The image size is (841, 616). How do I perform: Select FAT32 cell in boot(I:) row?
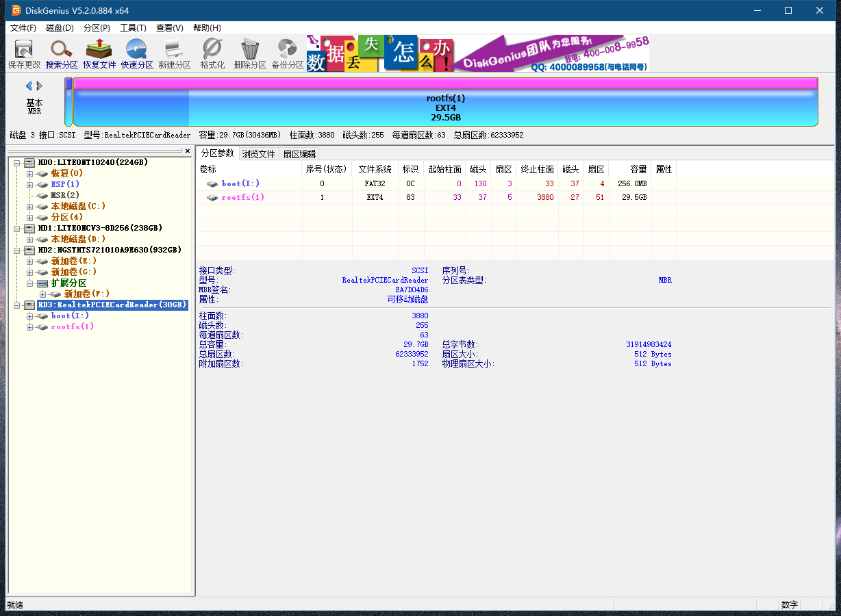(x=375, y=183)
